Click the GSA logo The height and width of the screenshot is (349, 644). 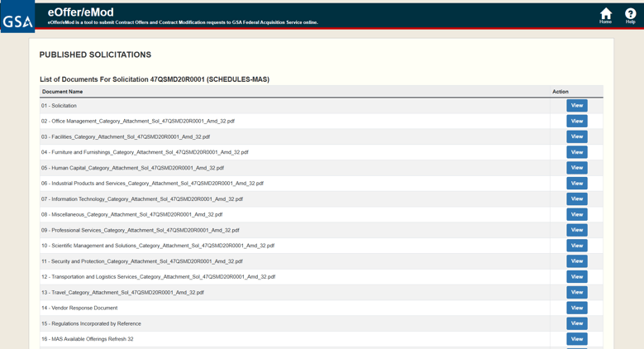pyautogui.click(x=17, y=17)
